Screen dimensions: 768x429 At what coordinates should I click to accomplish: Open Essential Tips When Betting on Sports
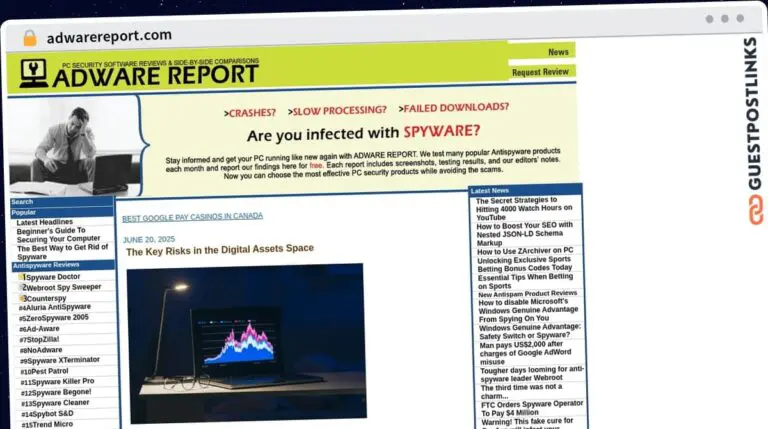[526, 281]
